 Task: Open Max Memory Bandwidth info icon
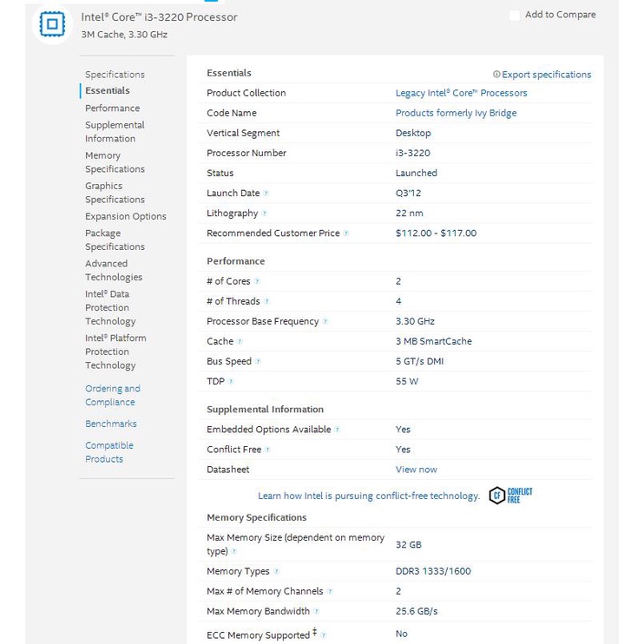pos(316,612)
